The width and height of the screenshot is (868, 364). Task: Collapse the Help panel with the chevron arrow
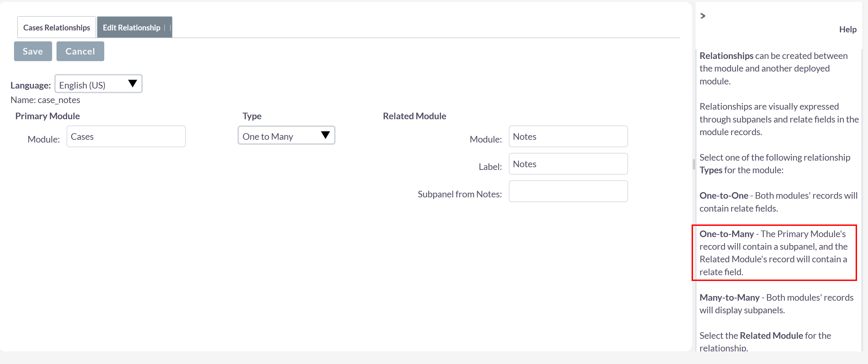tap(703, 16)
